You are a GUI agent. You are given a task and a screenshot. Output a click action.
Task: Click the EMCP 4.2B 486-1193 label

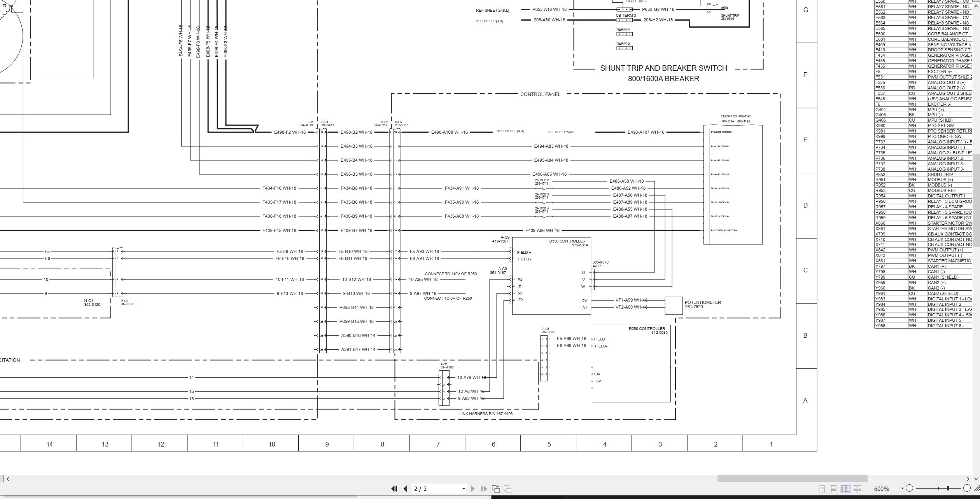(736, 116)
